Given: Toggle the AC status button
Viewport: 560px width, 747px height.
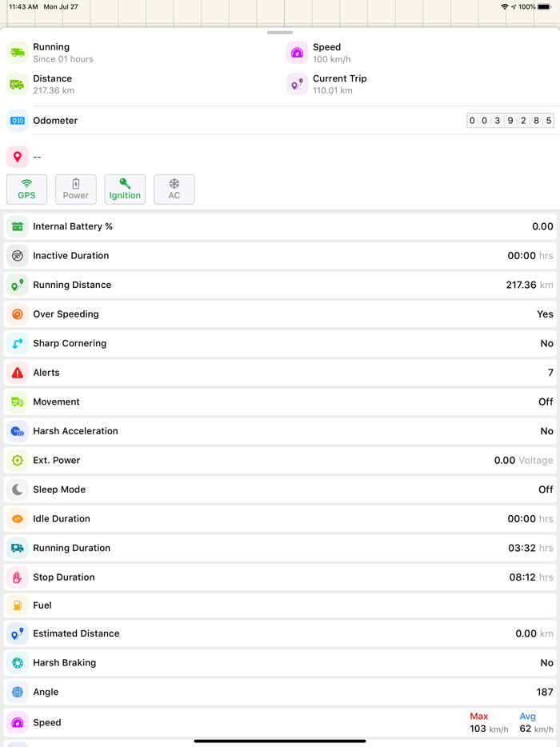Looking at the screenshot, I should [174, 189].
